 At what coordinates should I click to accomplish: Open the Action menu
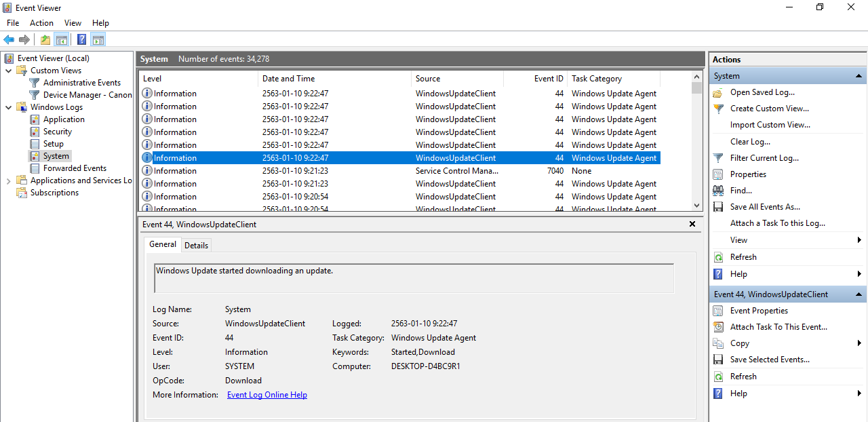coord(41,23)
